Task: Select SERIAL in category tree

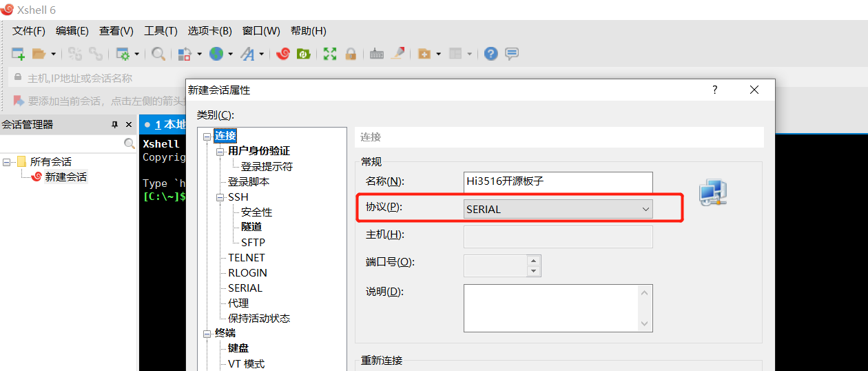Action: (245, 288)
